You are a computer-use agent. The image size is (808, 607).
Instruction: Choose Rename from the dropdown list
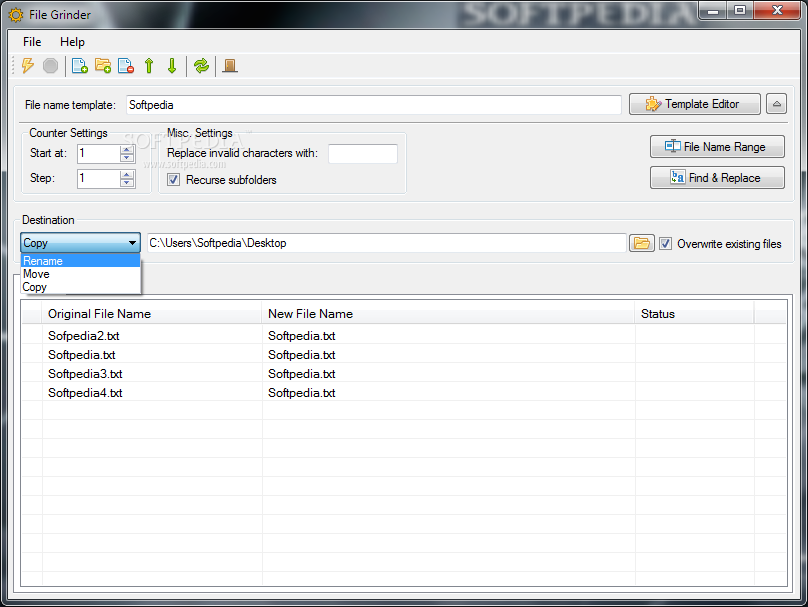coord(80,261)
